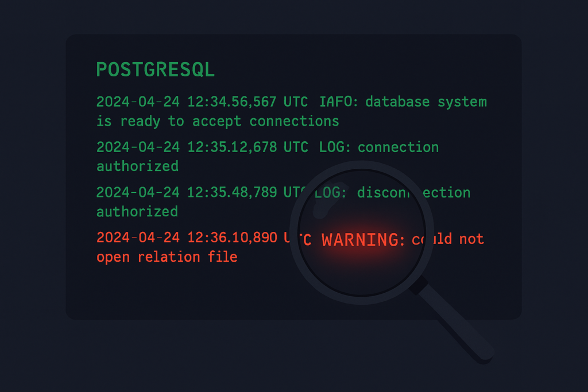Click the 12:35.48,789 timestamp

232,192
